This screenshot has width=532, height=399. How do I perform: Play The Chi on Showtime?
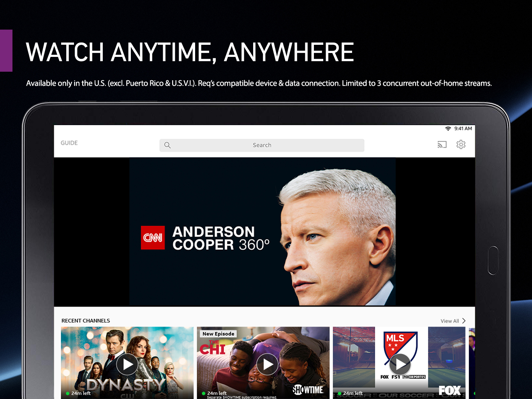(x=268, y=364)
